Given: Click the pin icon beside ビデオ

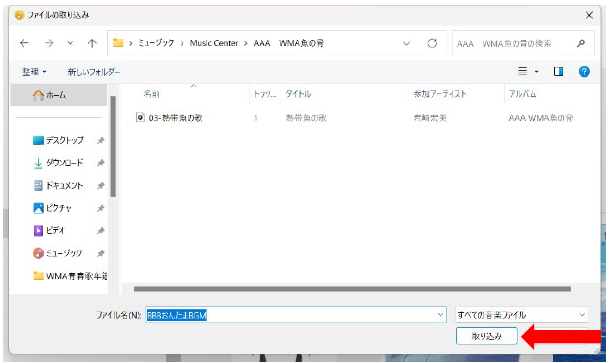Looking at the screenshot, I should (101, 230).
